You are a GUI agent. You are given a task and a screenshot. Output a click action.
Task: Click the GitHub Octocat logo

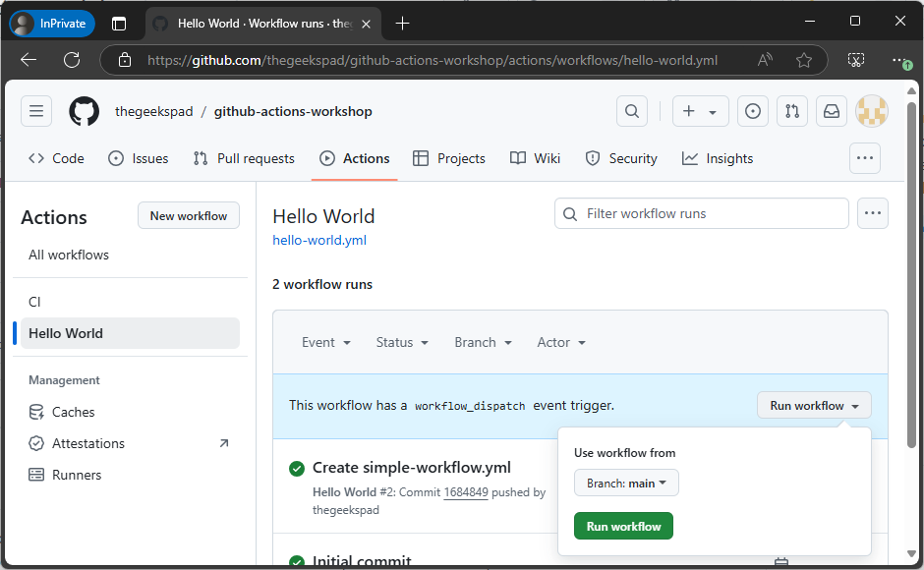(84, 111)
